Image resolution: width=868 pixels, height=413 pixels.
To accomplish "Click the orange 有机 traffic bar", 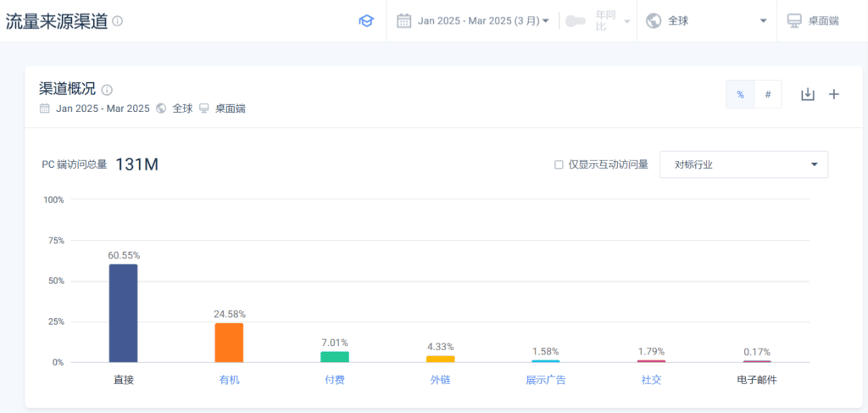I will [x=229, y=343].
